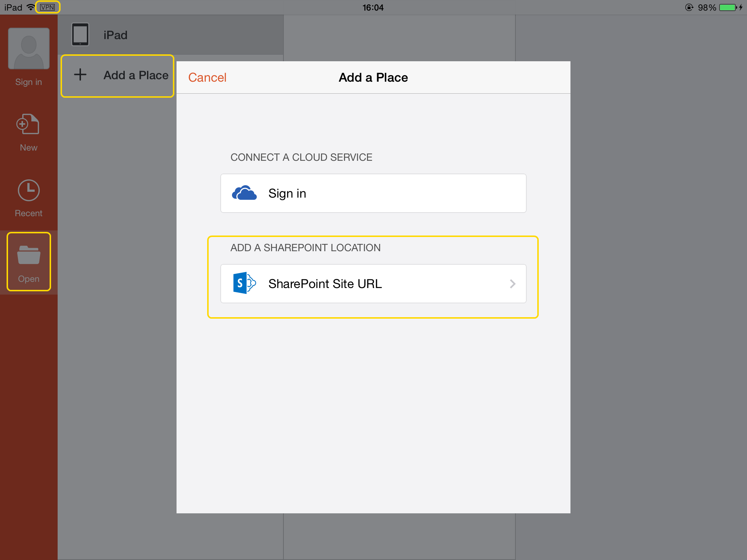
Task: Tap the ADD A SHAREPOINT LOCATION heading
Action: click(305, 248)
